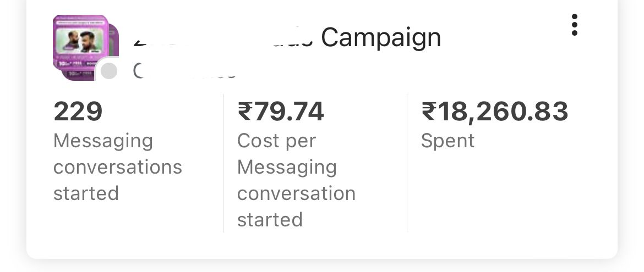Click the obscured subtitle below campaign title
The width and height of the screenshot is (644, 272).
pos(185,71)
